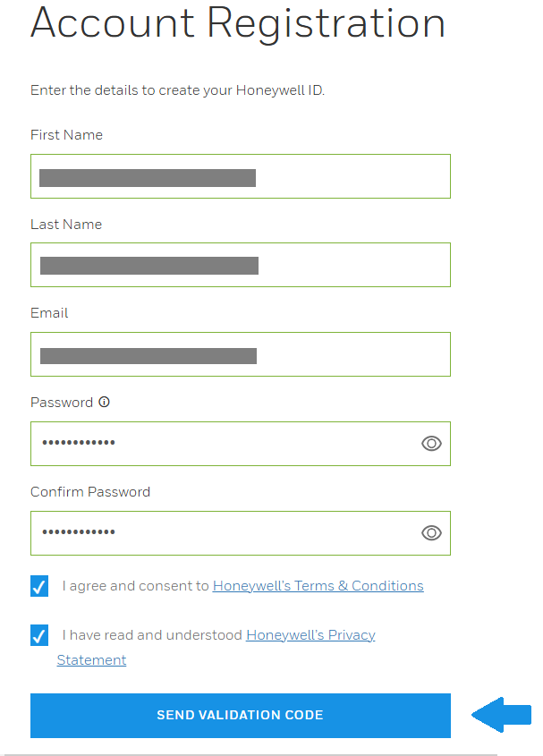Screen dimensions: 543x756
Task: Uncheck the Terms & Conditions consent checkbox
Action: click(x=39, y=586)
